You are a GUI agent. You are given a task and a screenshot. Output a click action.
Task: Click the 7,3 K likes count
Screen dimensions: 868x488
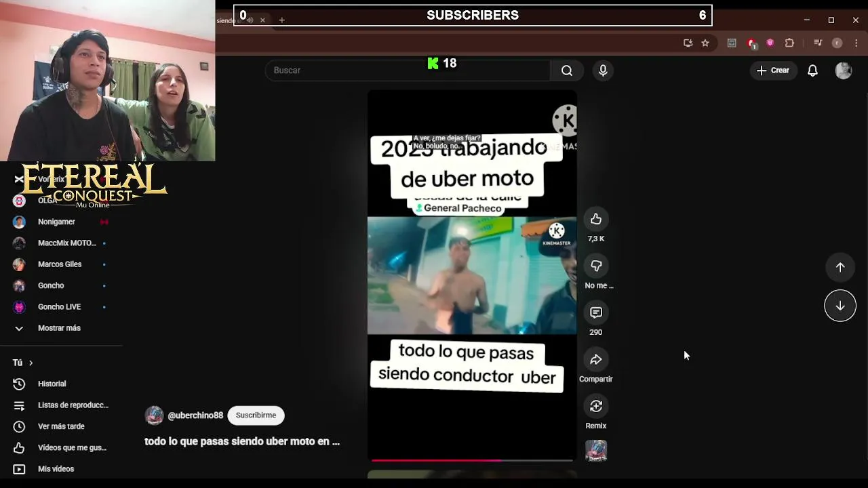(x=596, y=239)
